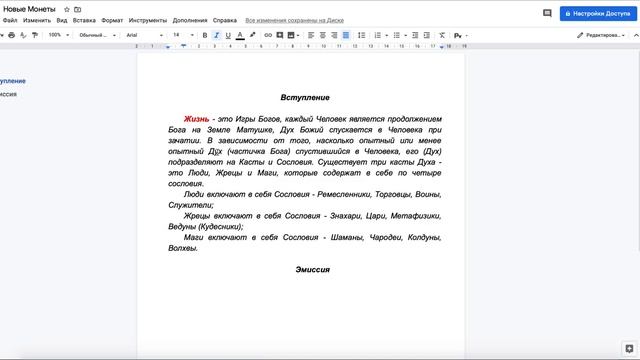The image size is (640, 360).
Task: Open the Вид menu
Action: tap(62, 20)
